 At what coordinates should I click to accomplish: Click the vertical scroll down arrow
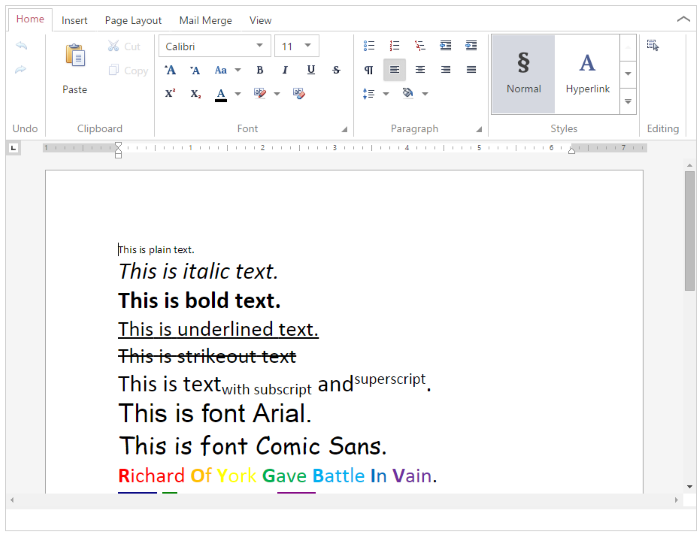tap(690, 487)
